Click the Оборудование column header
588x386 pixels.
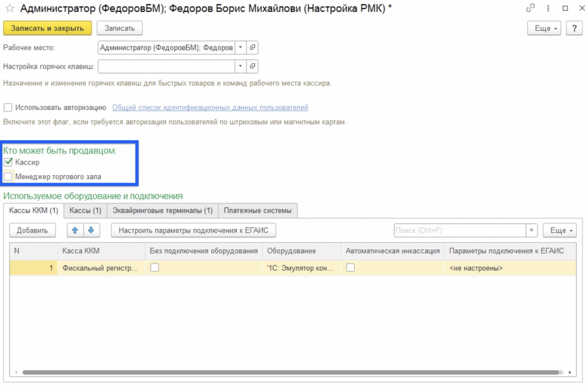(302, 251)
